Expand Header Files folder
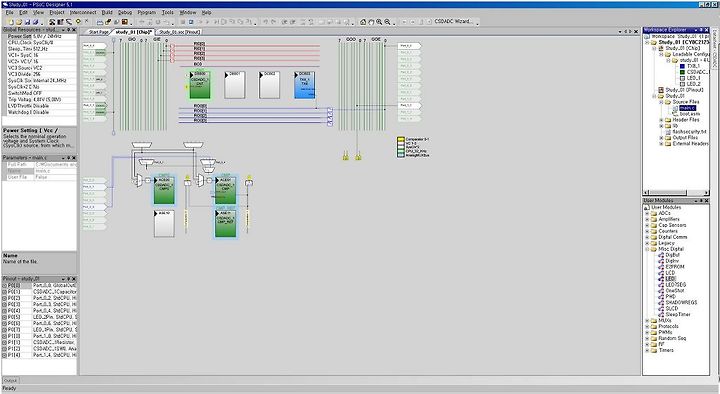The image size is (720, 394). pos(661,120)
